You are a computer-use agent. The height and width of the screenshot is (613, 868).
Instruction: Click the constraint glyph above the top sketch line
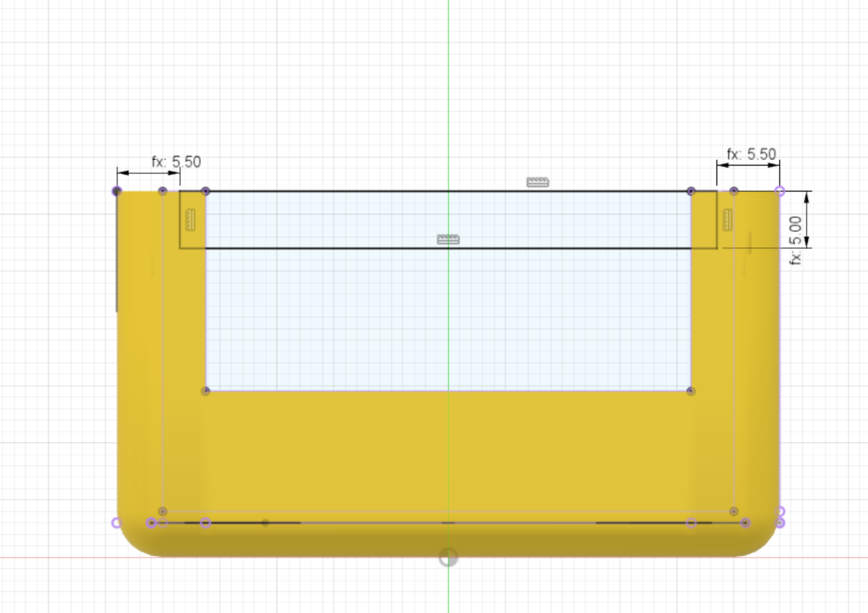tap(538, 182)
